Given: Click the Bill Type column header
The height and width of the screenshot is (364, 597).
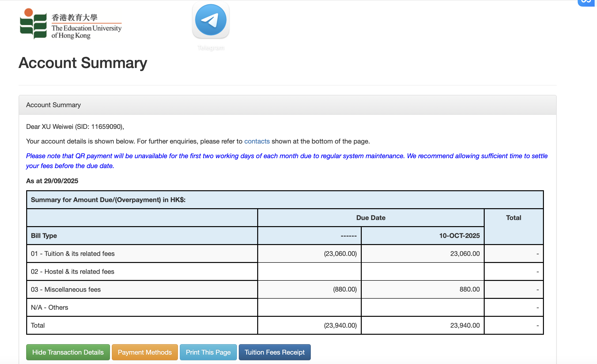Looking at the screenshot, I should pyautogui.click(x=44, y=236).
